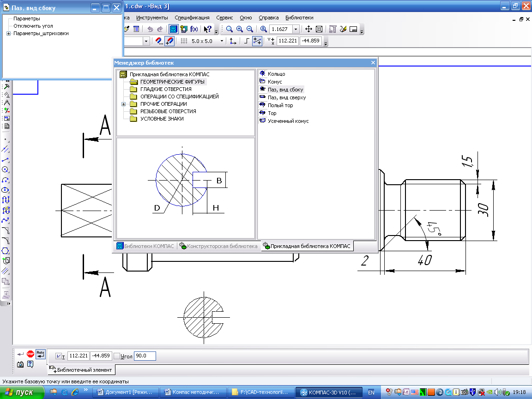Select the circle drawing tool
The width and height of the screenshot is (532, 399).
[6, 169]
